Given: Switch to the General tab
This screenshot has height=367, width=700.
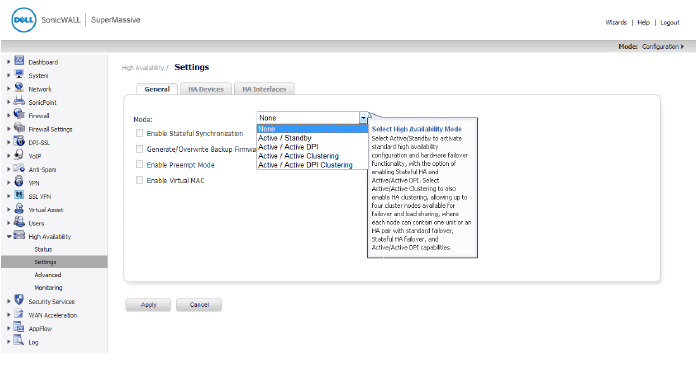Looking at the screenshot, I should point(157,89).
